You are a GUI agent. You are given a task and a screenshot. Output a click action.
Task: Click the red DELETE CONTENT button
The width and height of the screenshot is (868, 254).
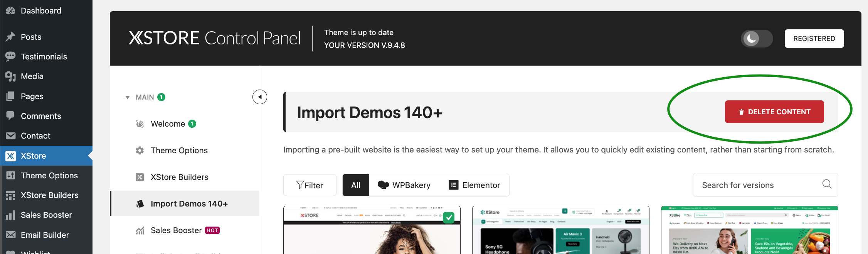tap(774, 112)
